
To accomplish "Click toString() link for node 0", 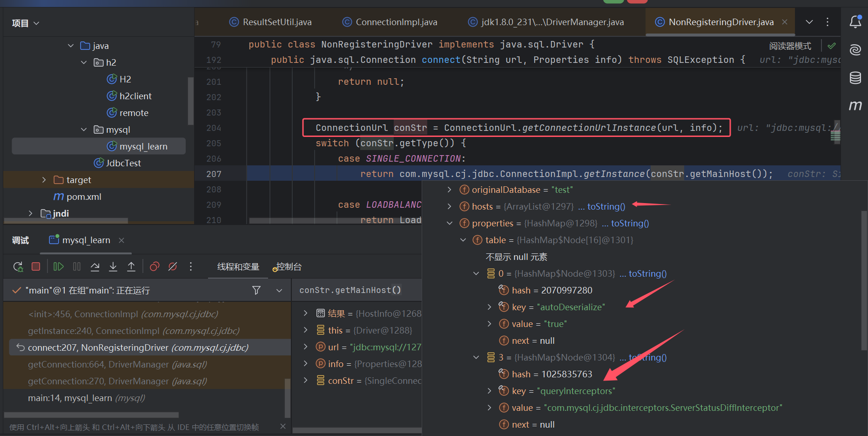I will click(x=647, y=273).
